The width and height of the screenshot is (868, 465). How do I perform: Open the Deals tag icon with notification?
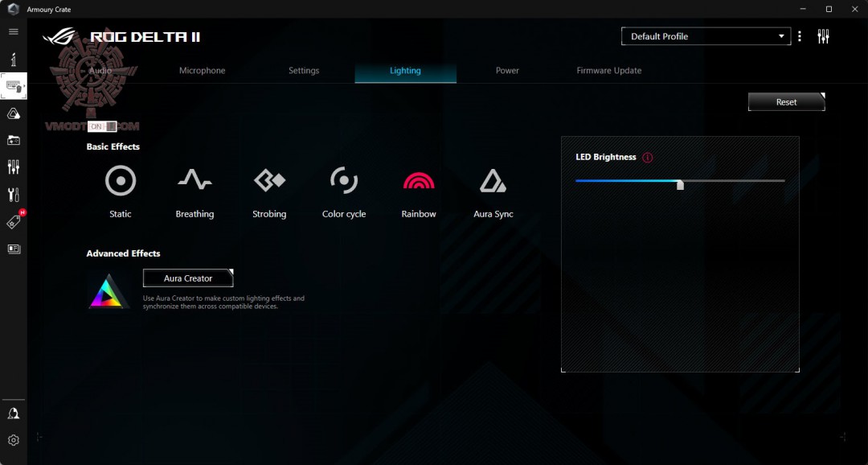tap(14, 221)
